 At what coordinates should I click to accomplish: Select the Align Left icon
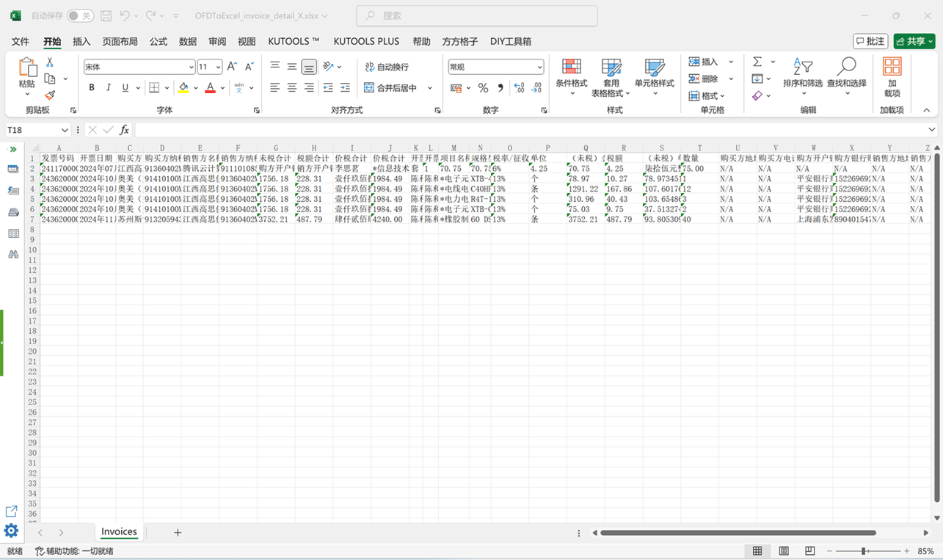[x=275, y=88]
